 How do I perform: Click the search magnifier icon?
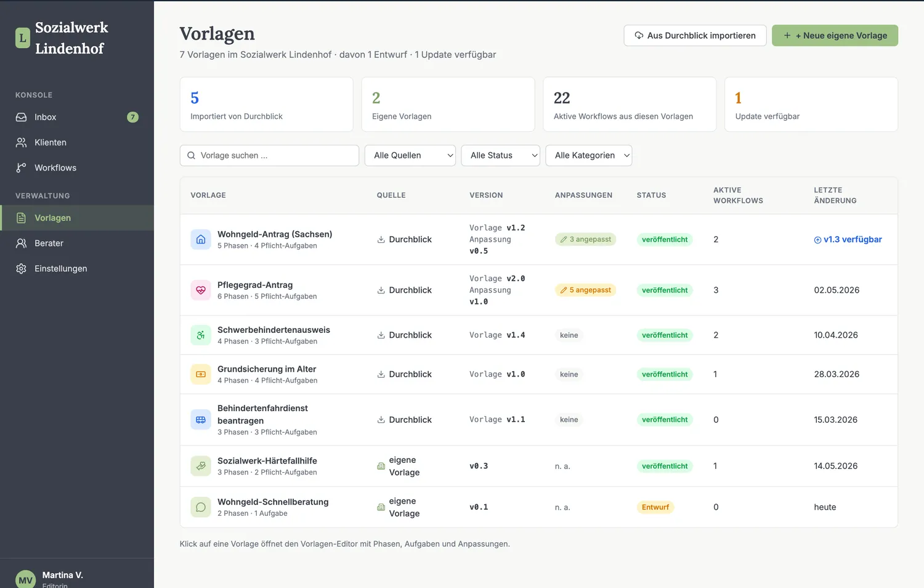[x=192, y=155]
